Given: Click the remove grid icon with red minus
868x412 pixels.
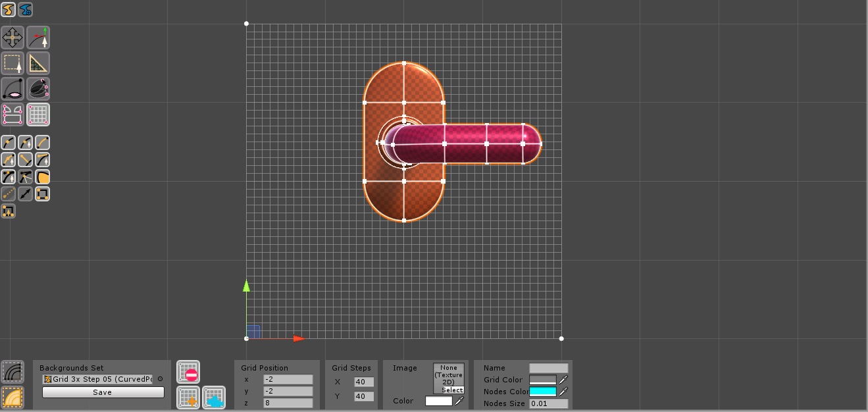Looking at the screenshot, I should point(188,373).
